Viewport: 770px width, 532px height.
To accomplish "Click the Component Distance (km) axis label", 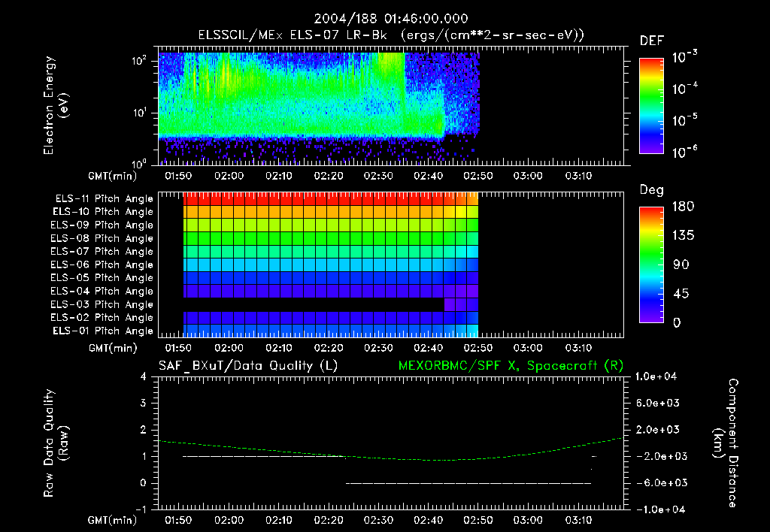I will (734, 443).
